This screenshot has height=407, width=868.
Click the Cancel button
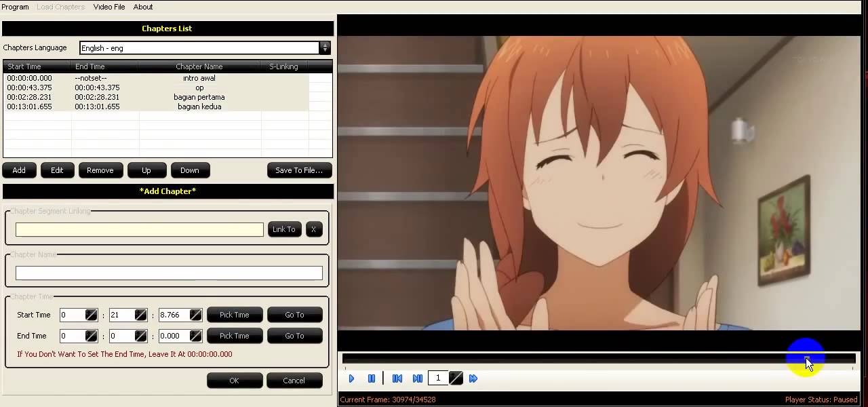pos(294,381)
